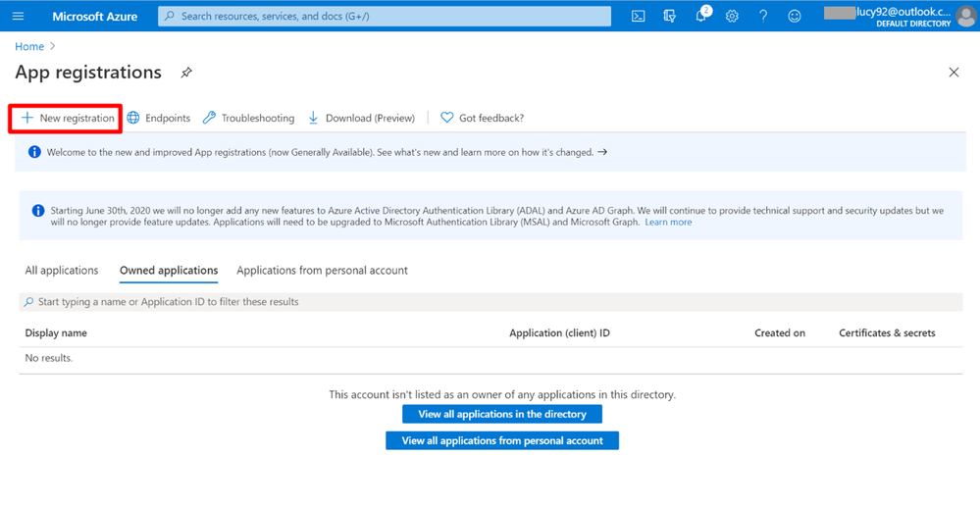This screenshot has width=980, height=506.
Task: Launch Cloud Shell from the top bar
Action: coord(638,17)
